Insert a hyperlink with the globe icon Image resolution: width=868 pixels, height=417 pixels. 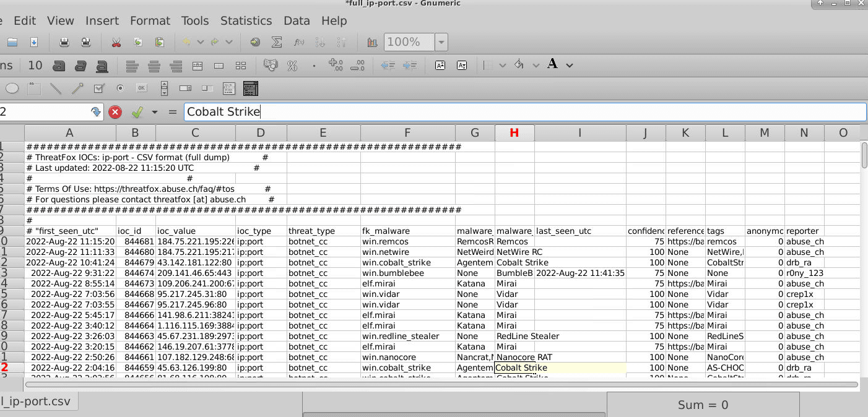[x=255, y=42]
